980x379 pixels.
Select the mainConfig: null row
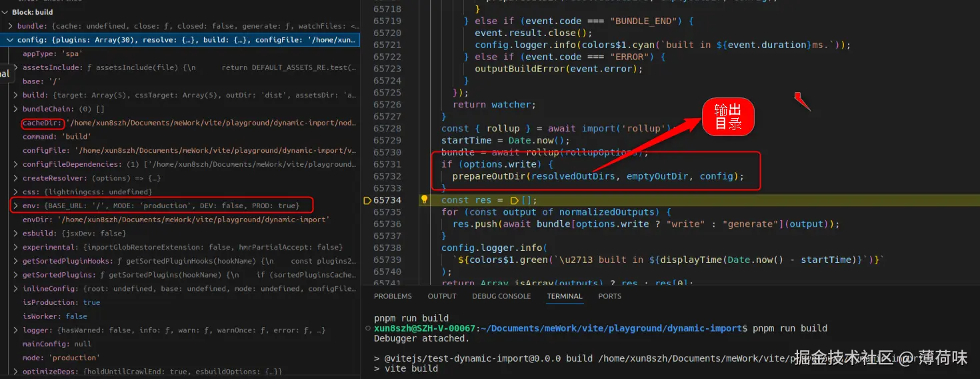point(180,344)
